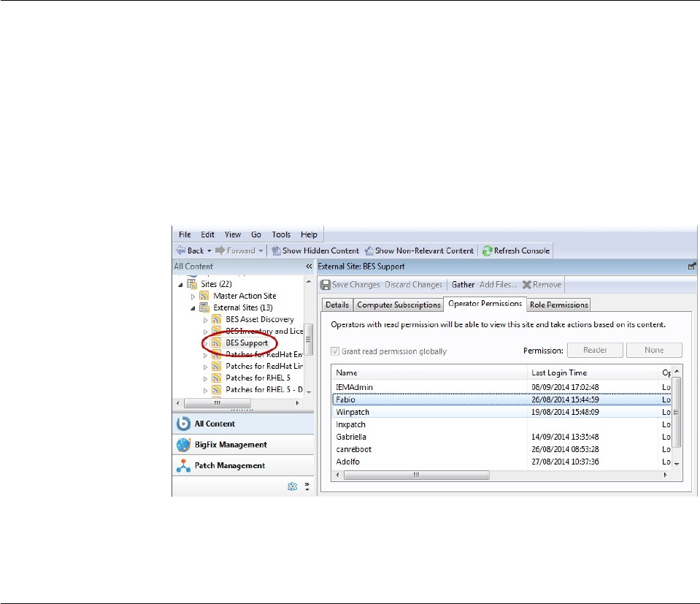Click the BES Asset Discovery feed icon
The height and width of the screenshot is (604, 700).
(x=217, y=319)
